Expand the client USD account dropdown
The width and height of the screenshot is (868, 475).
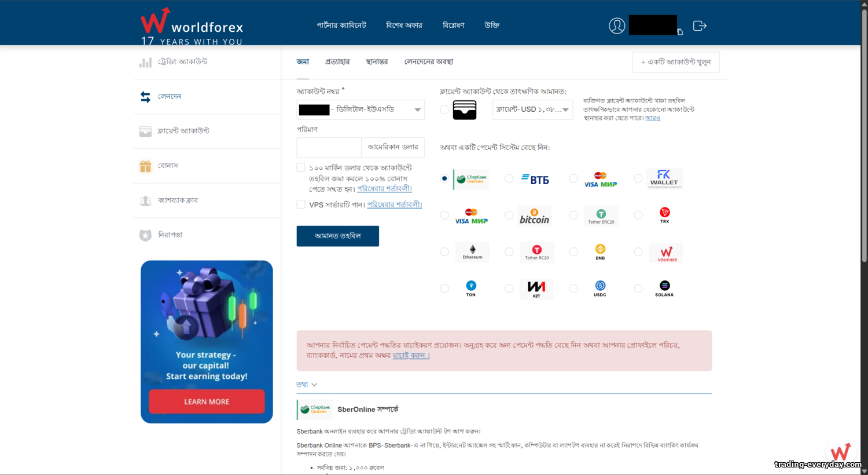pos(532,109)
